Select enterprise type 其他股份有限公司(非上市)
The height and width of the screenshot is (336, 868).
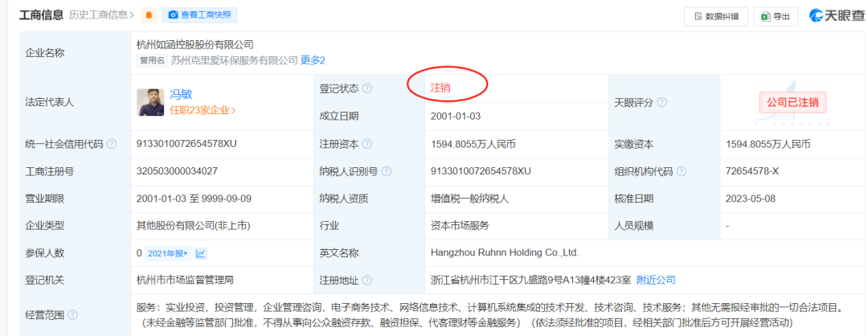[x=193, y=226]
